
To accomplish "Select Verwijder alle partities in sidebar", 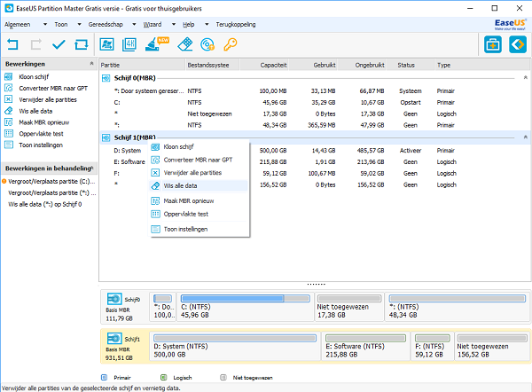I will coord(48,100).
